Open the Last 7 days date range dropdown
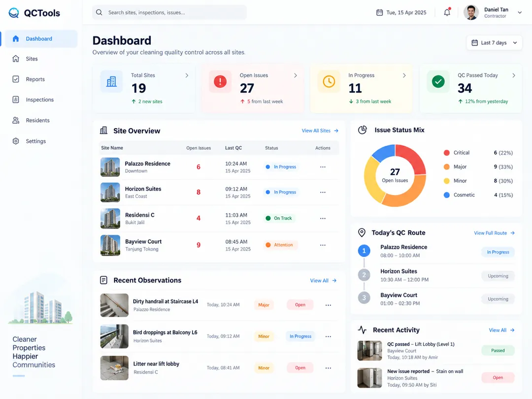The width and height of the screenshot is (532, 399). [x=494, y=43]
